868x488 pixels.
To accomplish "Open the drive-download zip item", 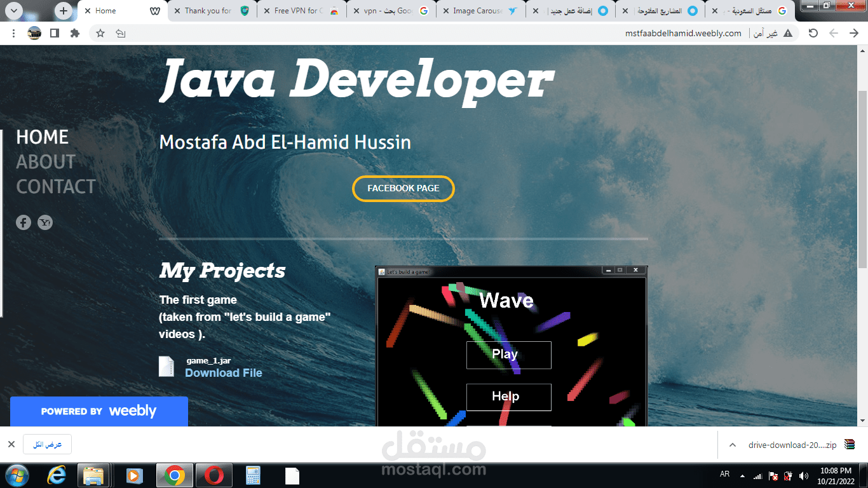I will coord(792,445).
